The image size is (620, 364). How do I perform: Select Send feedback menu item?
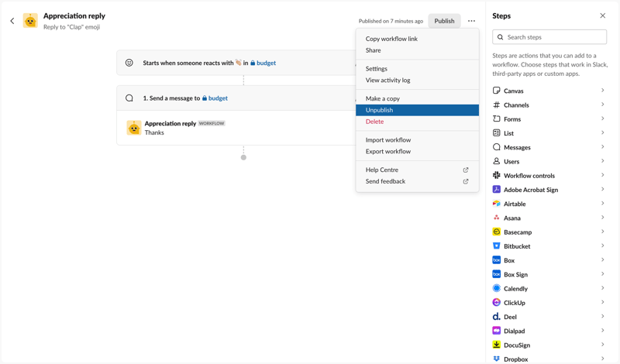click(417, 181)
